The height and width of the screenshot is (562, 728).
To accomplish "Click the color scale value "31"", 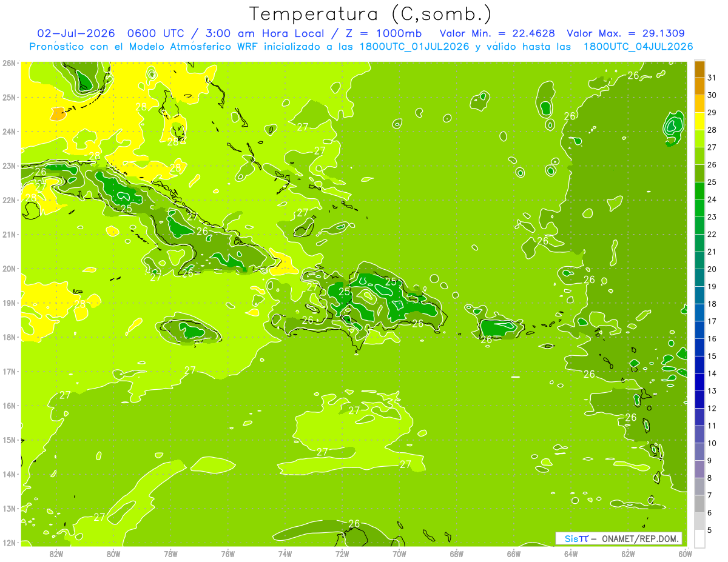I will 712,78.
